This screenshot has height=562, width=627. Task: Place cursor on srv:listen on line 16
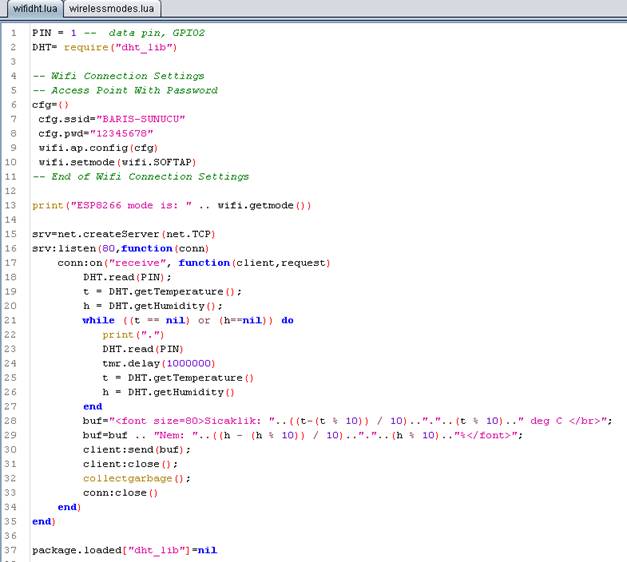point(65,248)
